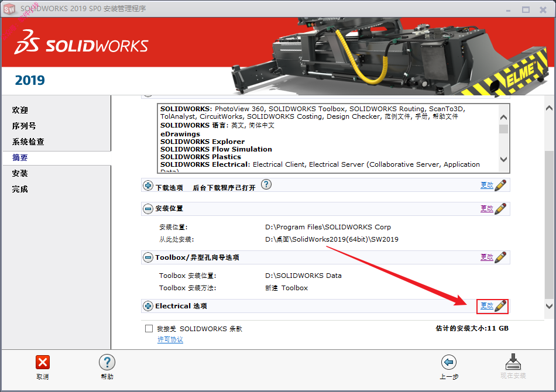Click product list box scroll up arrow
556x392 pixels.
(x=503, y=118)
